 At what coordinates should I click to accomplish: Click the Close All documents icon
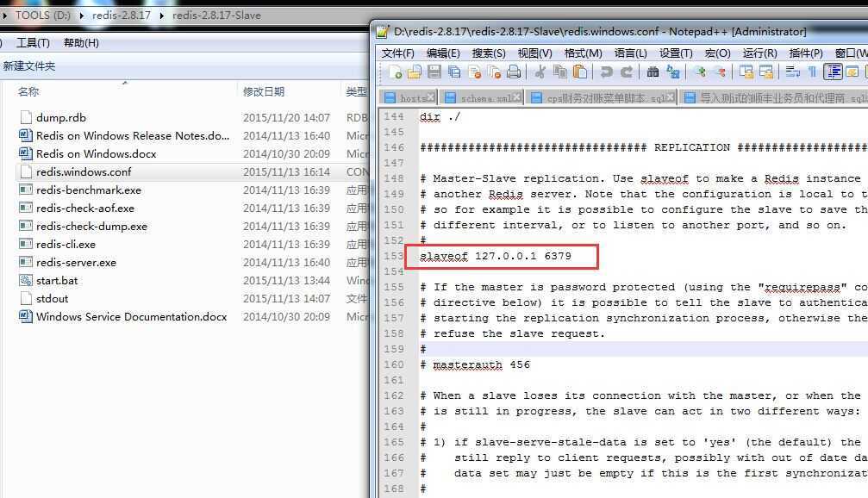click(x=495, y=72)
